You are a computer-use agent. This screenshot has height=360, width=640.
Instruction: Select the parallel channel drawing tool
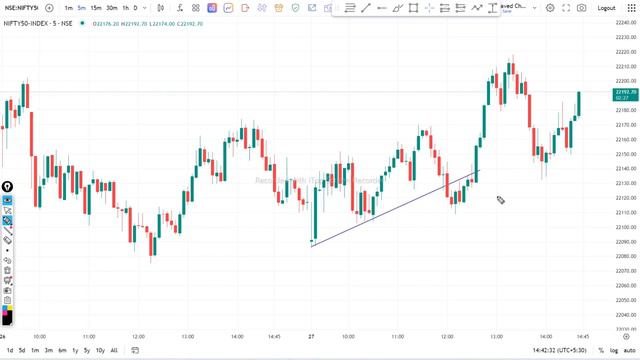(x=398, y=8)
